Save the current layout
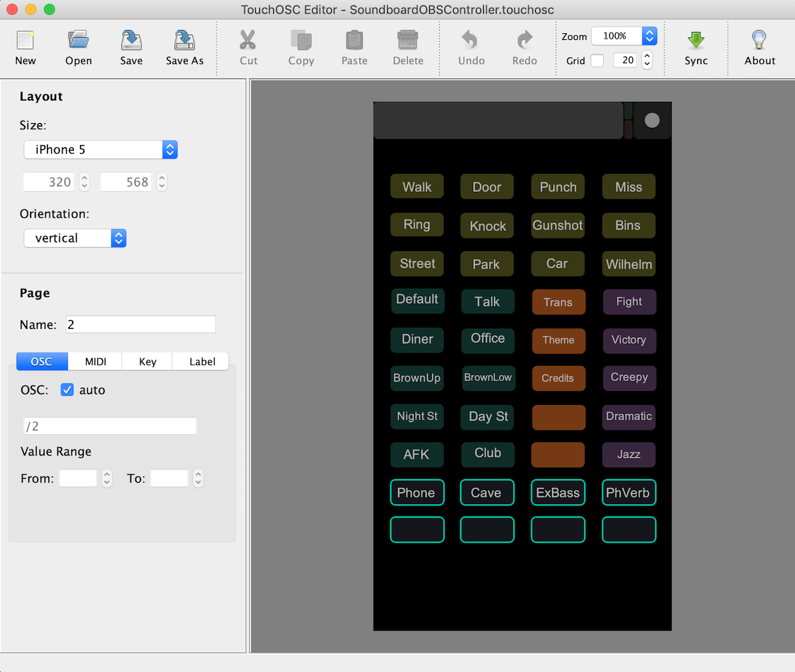The image size is (795, 672). (131, 47)
